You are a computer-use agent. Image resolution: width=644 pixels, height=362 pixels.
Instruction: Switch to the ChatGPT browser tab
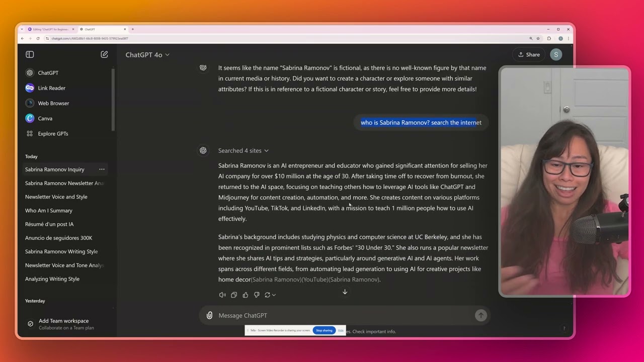click(103, 29)
